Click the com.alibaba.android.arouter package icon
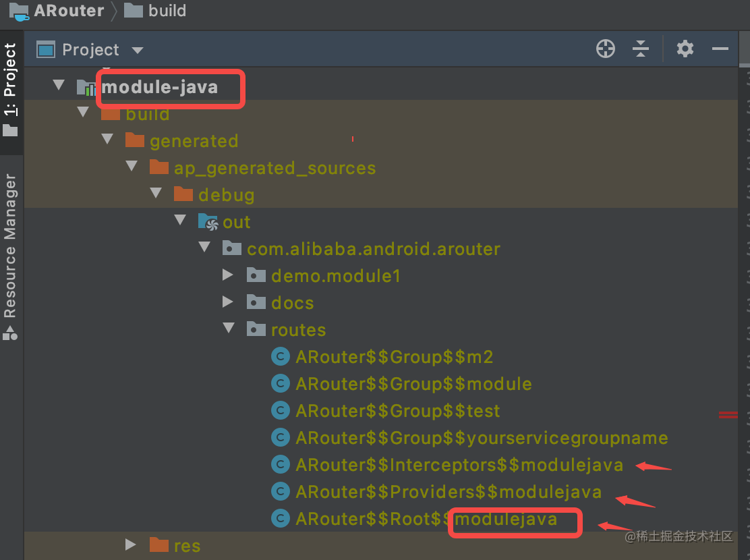The image size is (750, 560). click(232, 248)
